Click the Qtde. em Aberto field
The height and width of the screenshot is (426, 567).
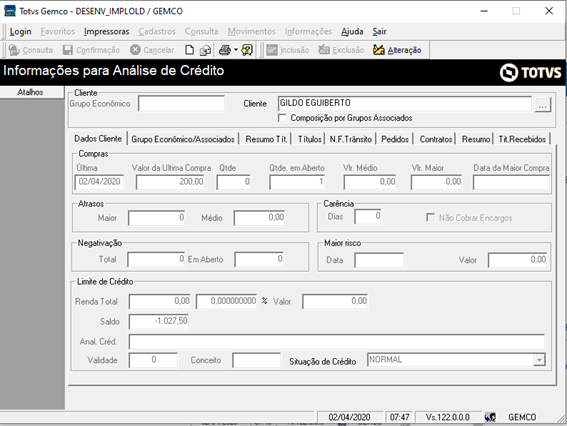point(297,182)
